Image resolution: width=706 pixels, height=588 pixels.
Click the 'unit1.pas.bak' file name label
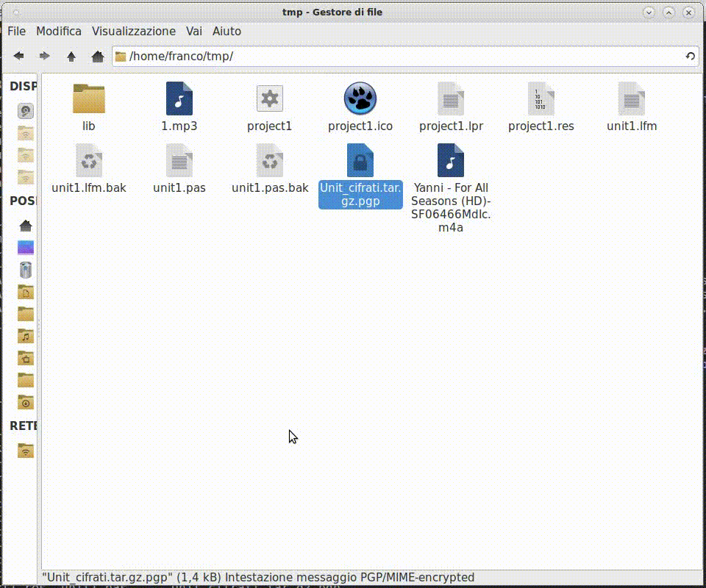point(270,187)
